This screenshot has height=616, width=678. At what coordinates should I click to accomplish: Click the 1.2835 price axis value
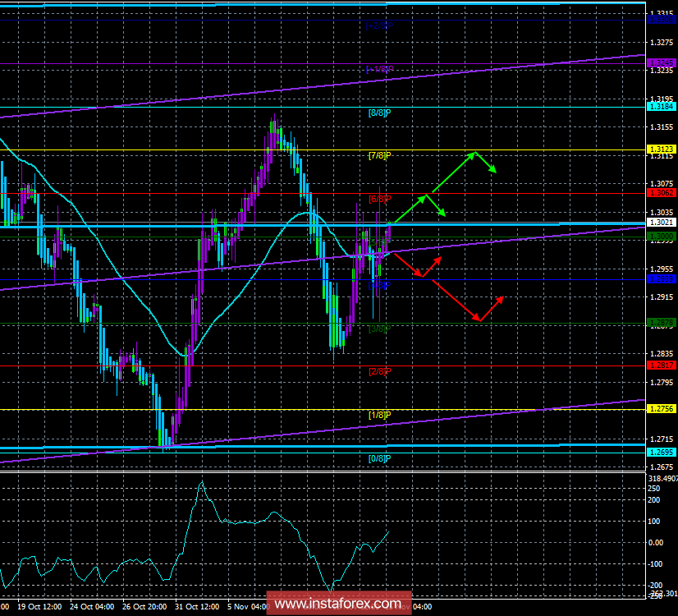[662, 354]
